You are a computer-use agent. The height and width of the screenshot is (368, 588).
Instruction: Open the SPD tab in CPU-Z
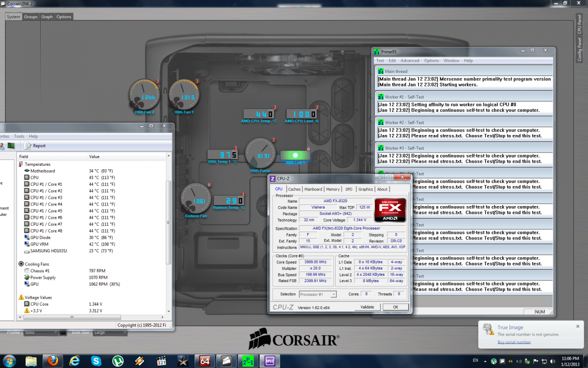click(348, 189)
